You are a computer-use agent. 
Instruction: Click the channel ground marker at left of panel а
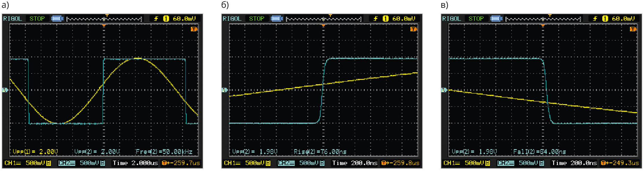coord(5,90)
